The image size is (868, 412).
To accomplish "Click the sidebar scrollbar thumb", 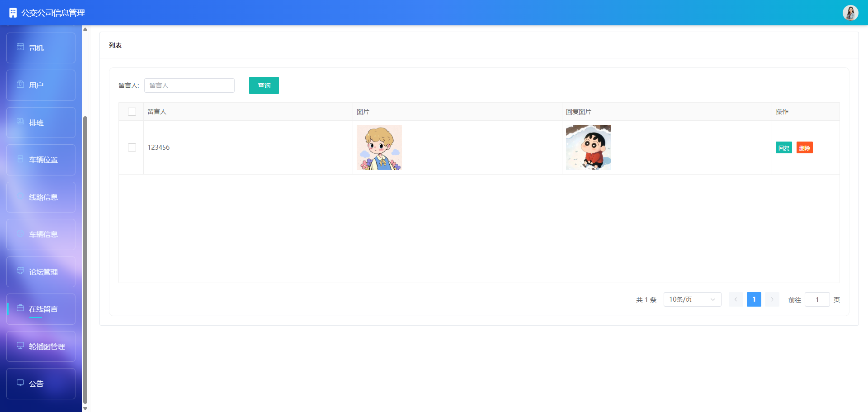I will click(85, 260).
